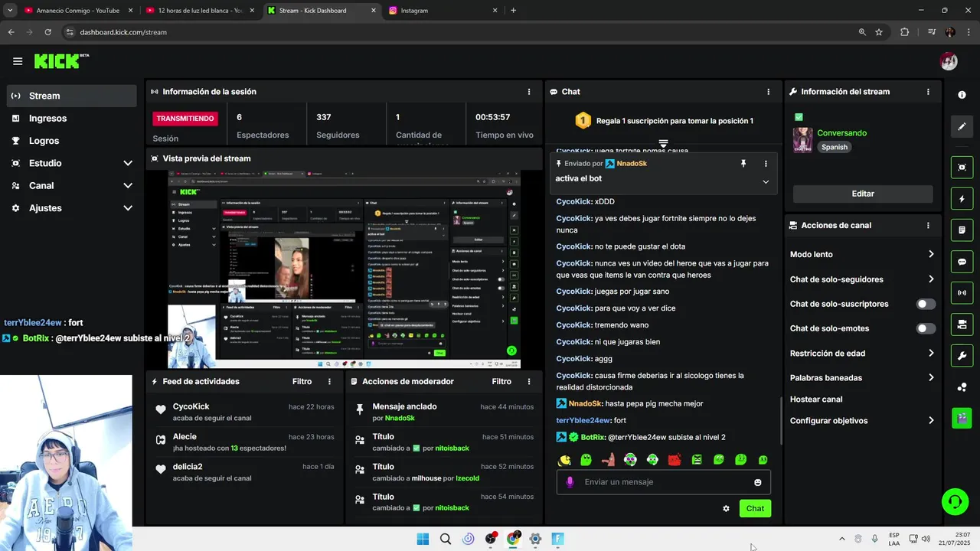Click the three circles icon in right sidebar

[962, 387]
